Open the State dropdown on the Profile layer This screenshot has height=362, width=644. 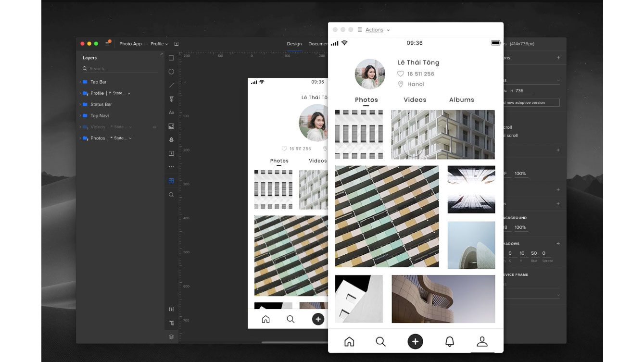(x=129, y=93)
